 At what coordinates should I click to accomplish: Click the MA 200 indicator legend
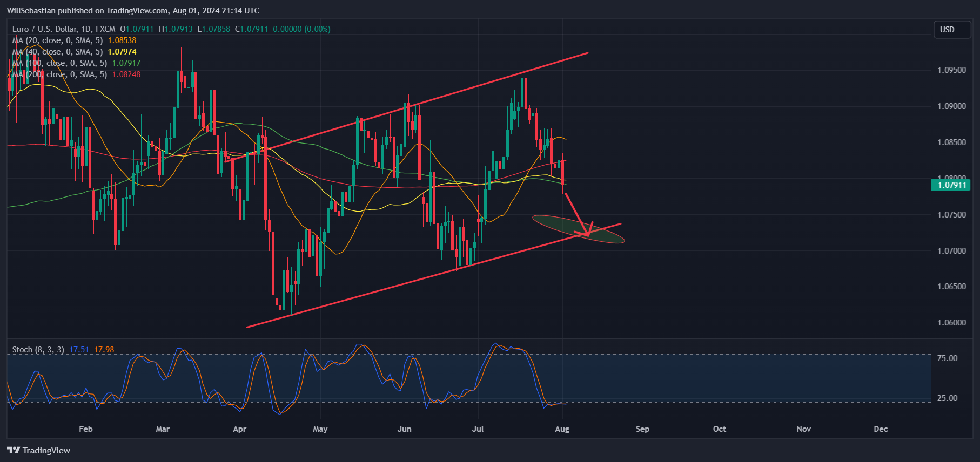click(59, 74)
